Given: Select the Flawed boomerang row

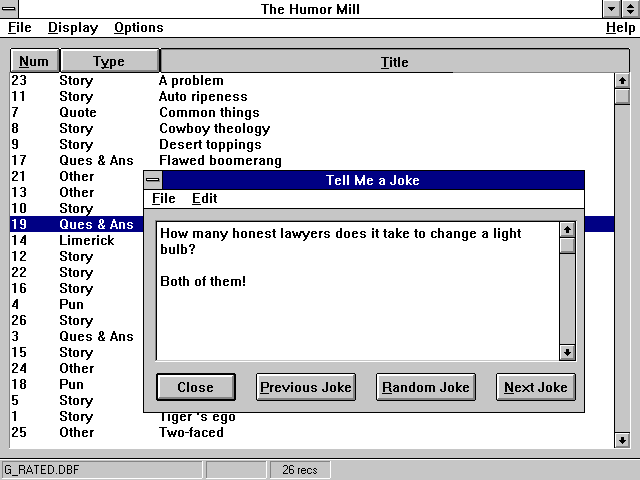Looking at the screenshot, I should click(x=220, y=160).
